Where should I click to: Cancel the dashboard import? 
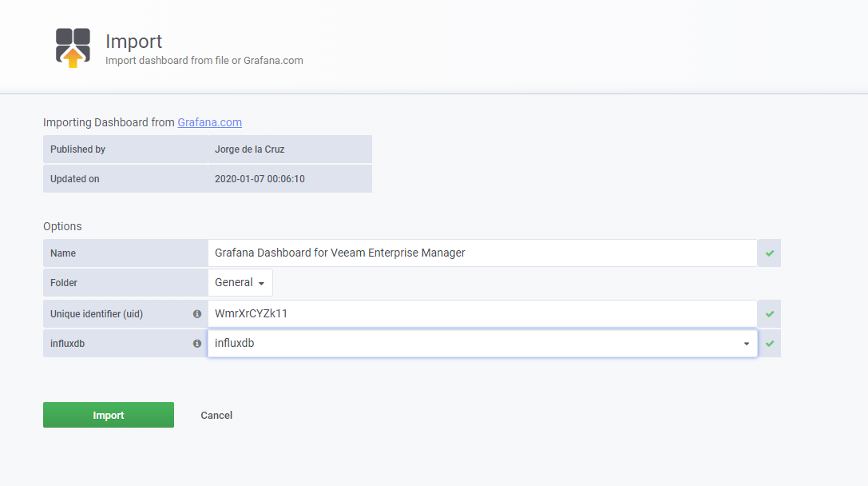pyautogui.click(x=216, y=415)
